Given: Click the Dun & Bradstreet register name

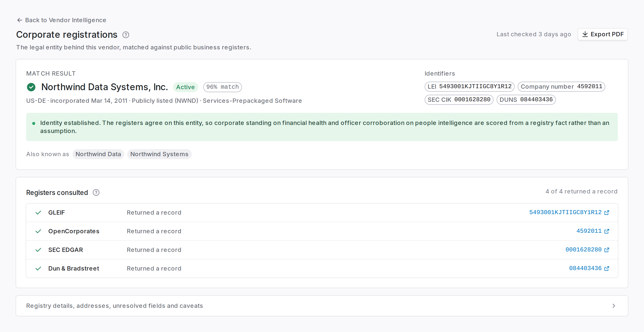Looking at the screenshot, I should click(x=74, y=269).
